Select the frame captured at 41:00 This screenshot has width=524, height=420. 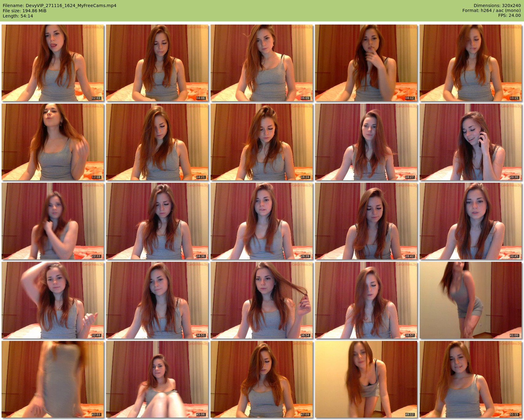[x=471, y=300]
